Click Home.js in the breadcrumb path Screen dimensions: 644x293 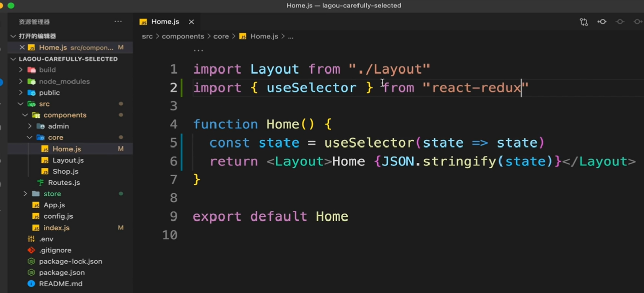pos(264,36)
